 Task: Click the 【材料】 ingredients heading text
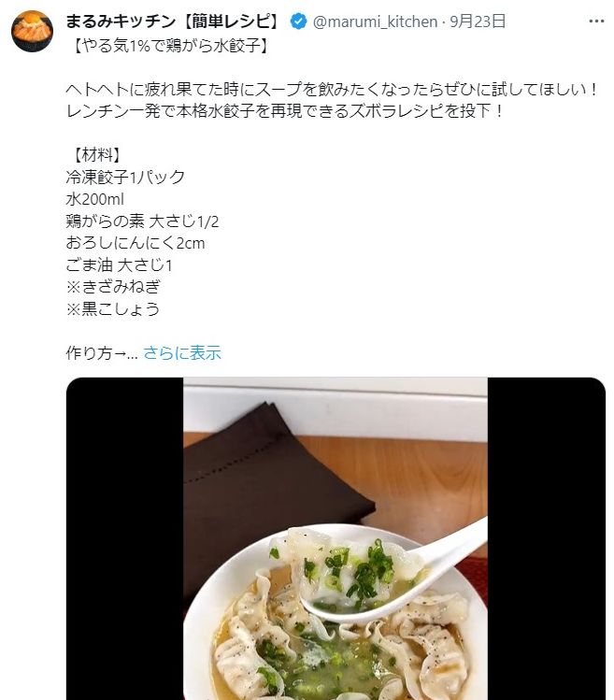(96, 155)
